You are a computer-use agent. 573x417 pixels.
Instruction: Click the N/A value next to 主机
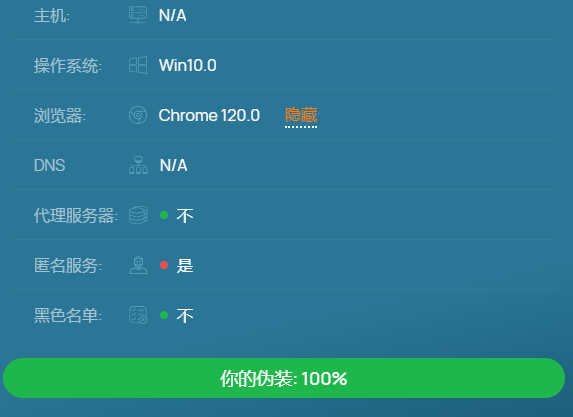click(172, 15)
